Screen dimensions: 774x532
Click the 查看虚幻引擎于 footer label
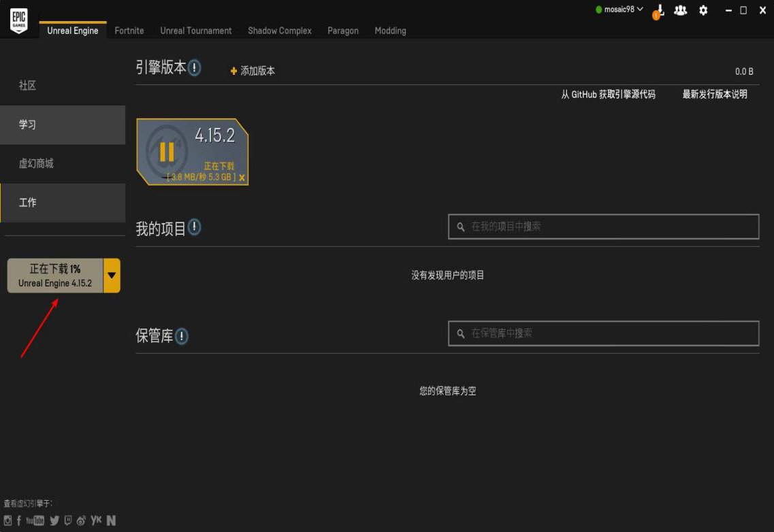tap(28, 503)
